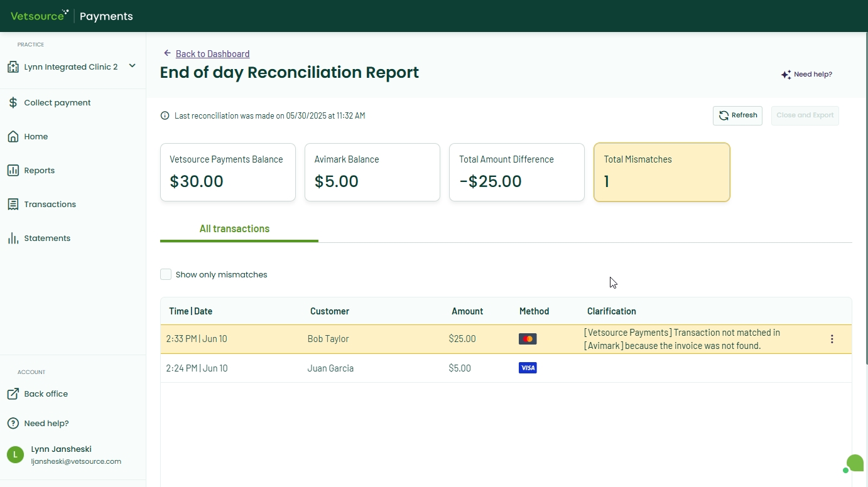The height and width of the screenshot is (487, 868).
Task: Click the Visa icon in Juan Garcia row
Action: point(528,368)
